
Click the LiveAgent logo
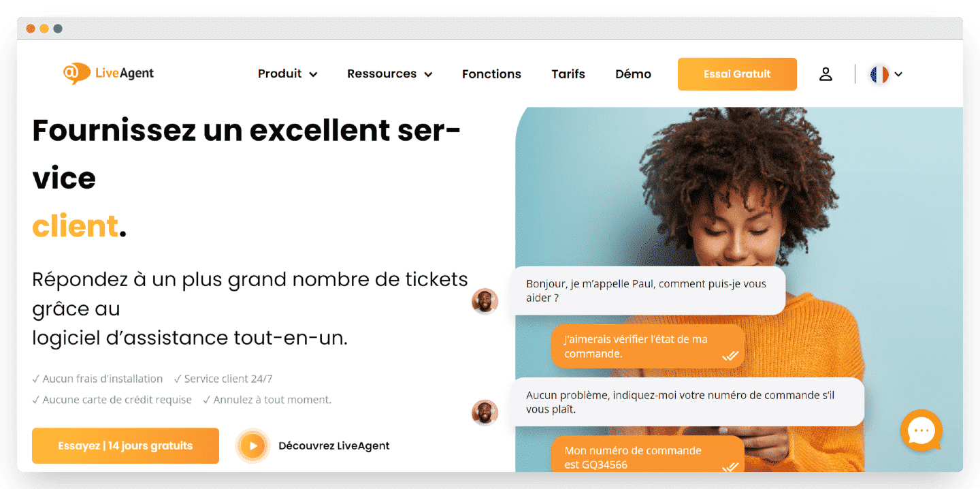coord(109,74)
